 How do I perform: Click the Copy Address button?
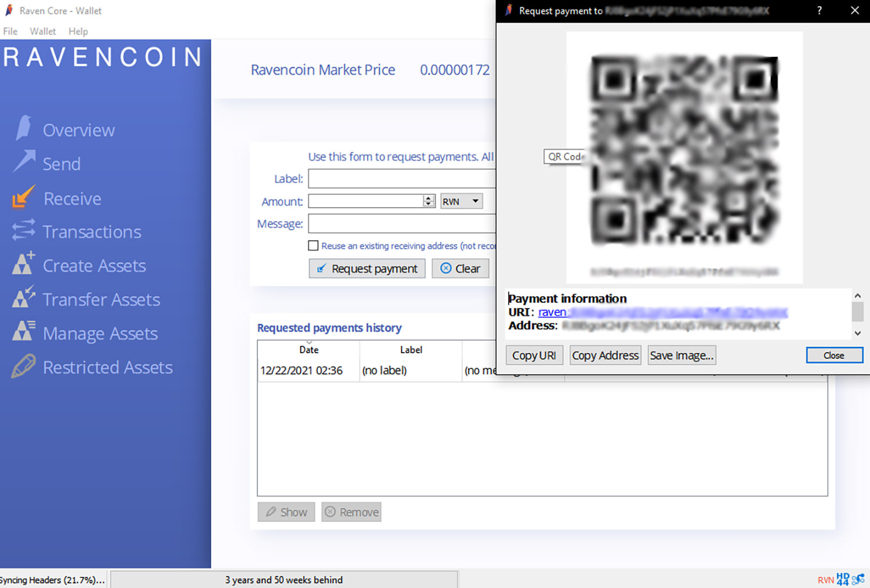coord(606,355)
